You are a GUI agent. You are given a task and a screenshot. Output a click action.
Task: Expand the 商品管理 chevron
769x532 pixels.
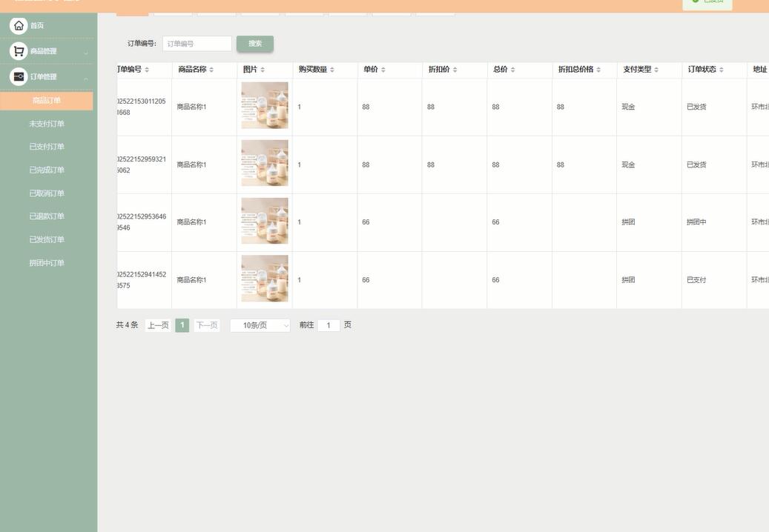(x=86, y=53)
